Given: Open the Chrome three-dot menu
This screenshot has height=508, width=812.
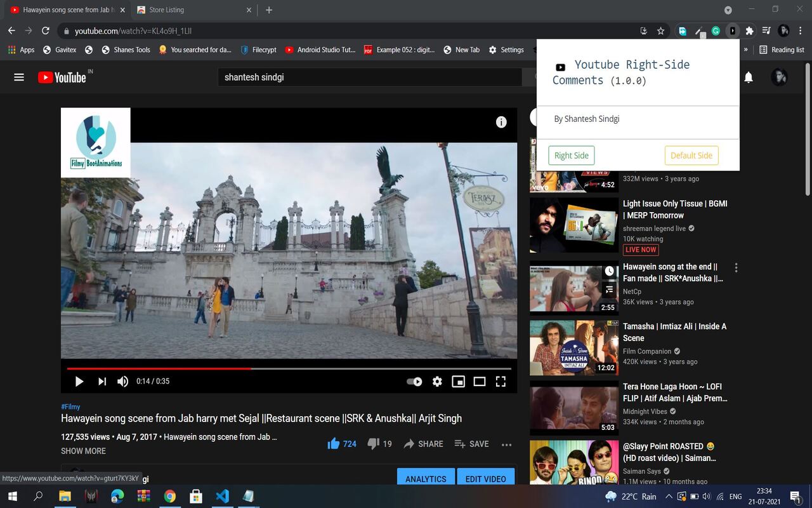Looking at the screenshot, I should [800, 30].
